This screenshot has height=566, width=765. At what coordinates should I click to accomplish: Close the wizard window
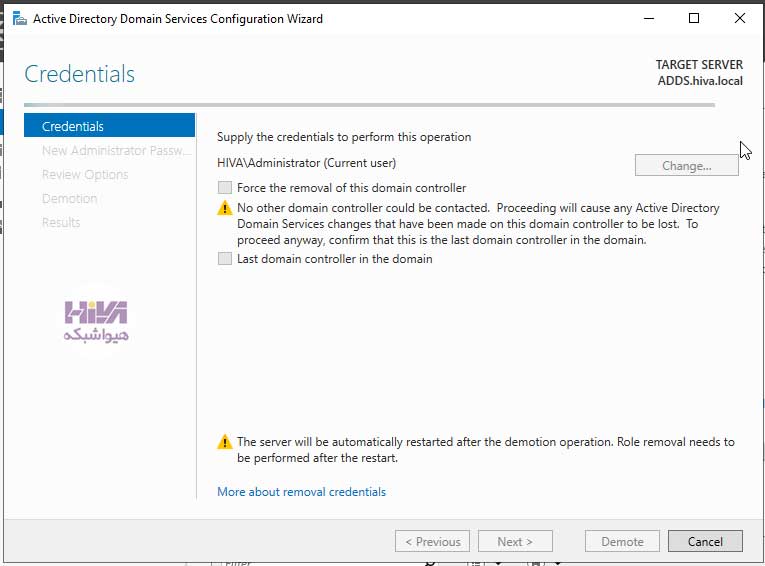click(x=740, y=19)
